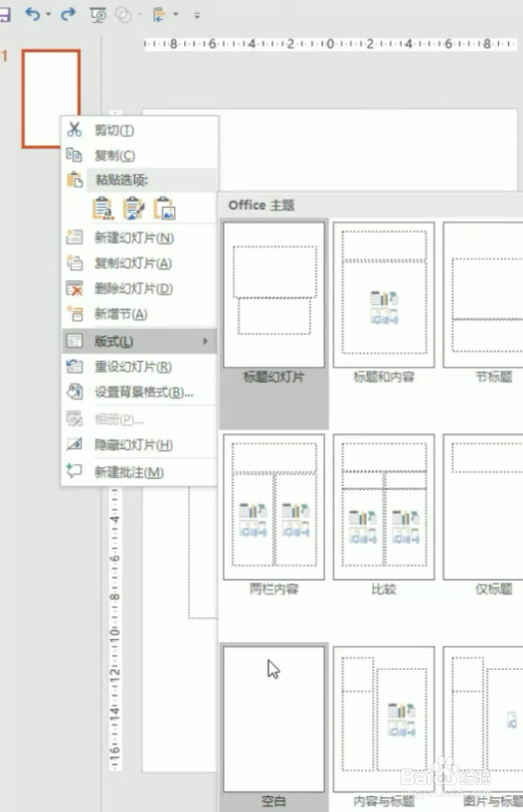523x812 pixels.
Task: Click the copy pages icon
Action: coord(74,154)
